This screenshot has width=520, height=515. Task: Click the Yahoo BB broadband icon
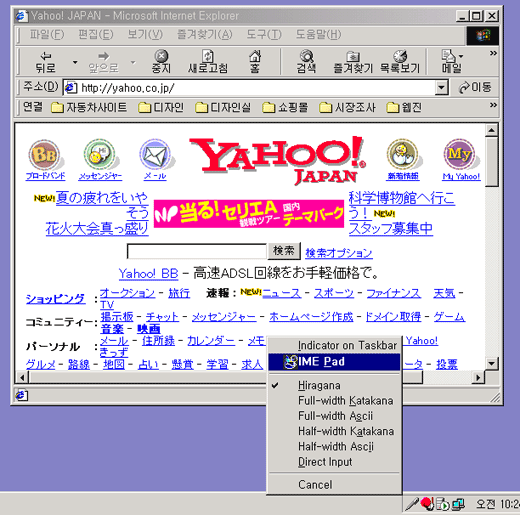click(45, 155)
